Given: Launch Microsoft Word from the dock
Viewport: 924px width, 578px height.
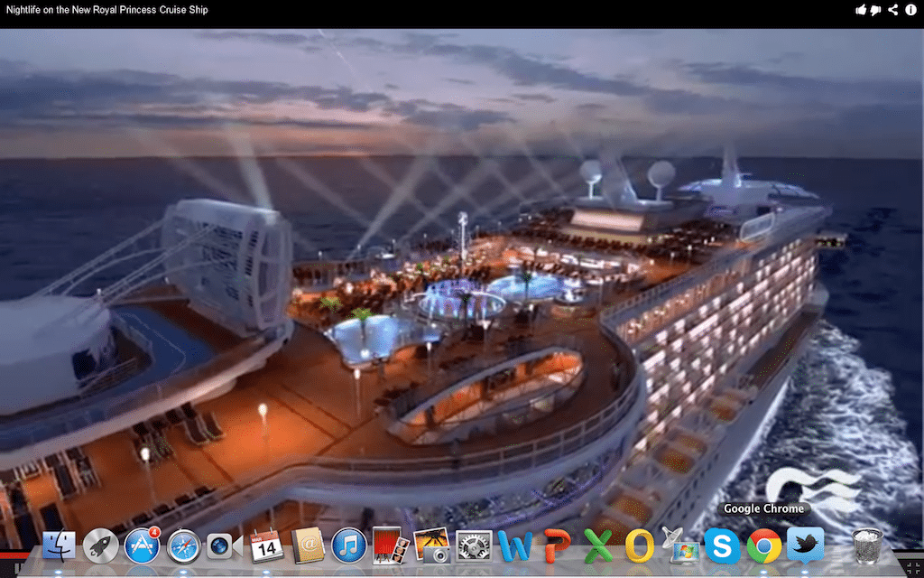Looking at the screenshot, I should [515, 546].
